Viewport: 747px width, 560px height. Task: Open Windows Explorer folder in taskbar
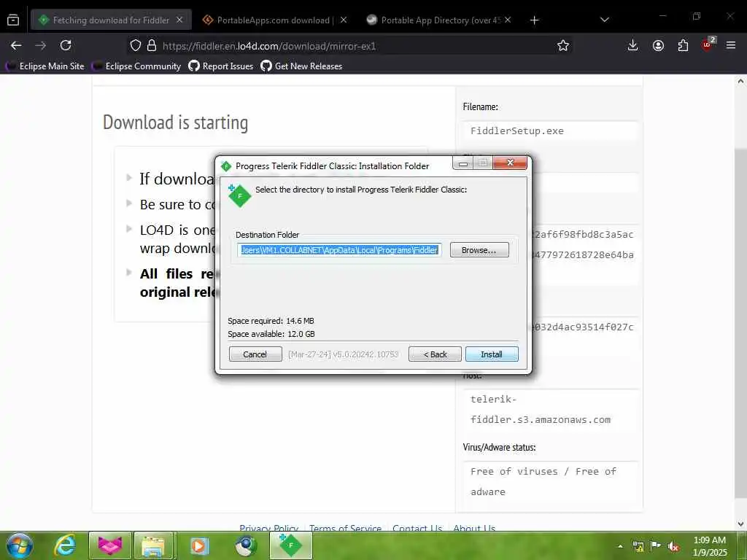(x=153, y=545)
